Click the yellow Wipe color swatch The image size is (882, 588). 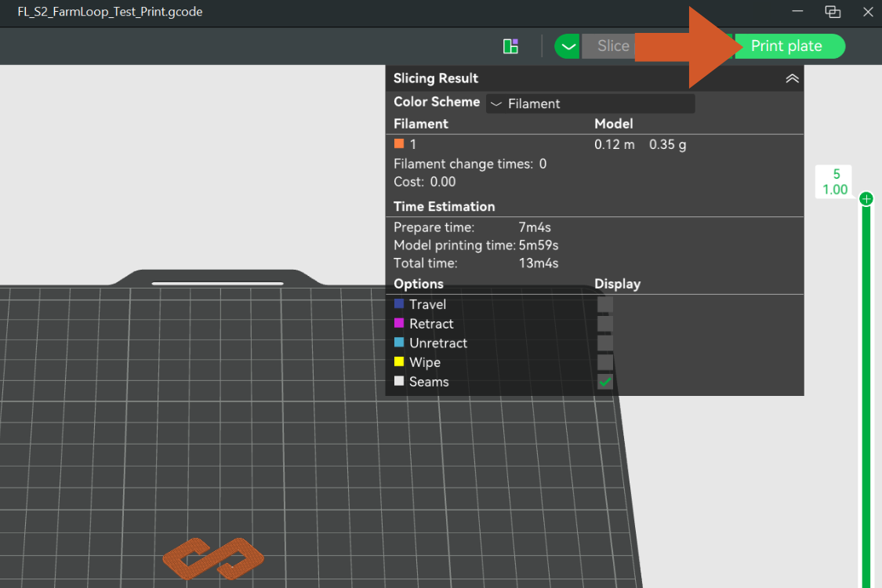coord(399,361)
